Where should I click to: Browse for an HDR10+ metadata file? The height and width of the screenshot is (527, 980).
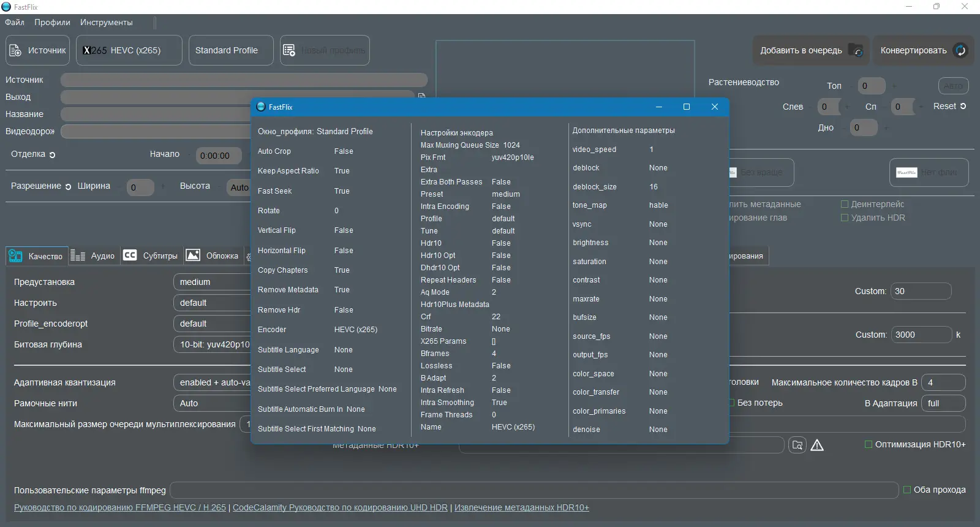797,445
